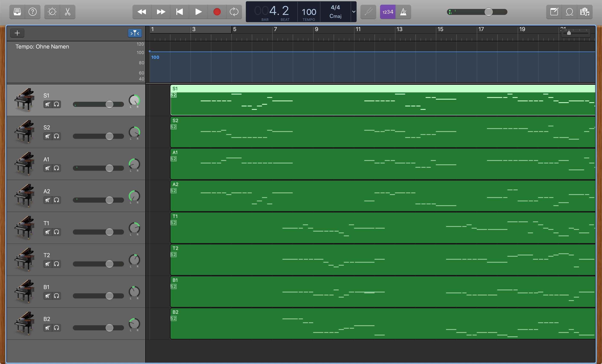Toggle cycle mode loop button

point(234,12)
